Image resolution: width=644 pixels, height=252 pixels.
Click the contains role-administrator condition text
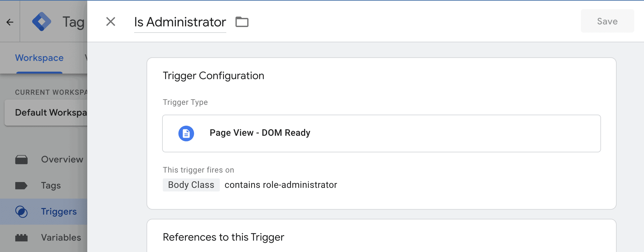tap(281, 185)
